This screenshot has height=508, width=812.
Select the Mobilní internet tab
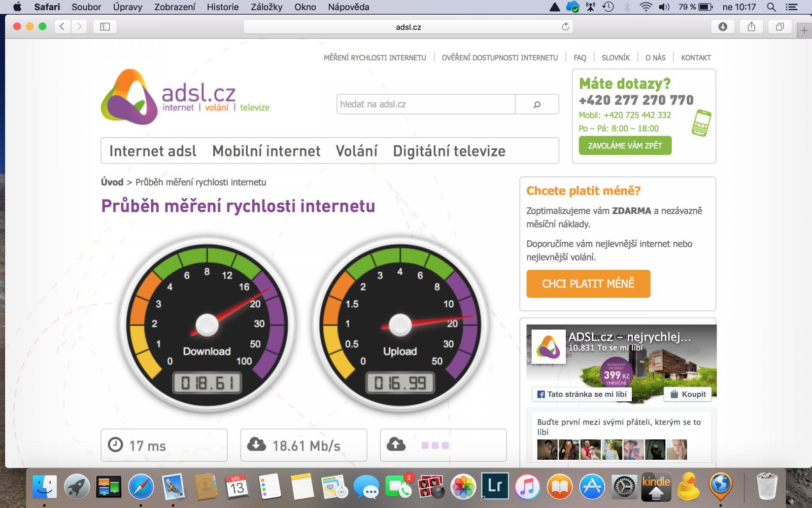(266, 151)
